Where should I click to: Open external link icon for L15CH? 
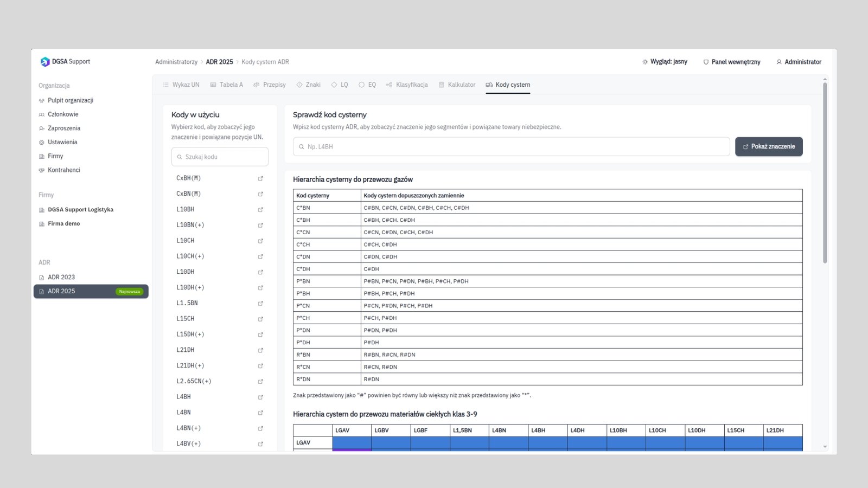(x=260, y=319)
